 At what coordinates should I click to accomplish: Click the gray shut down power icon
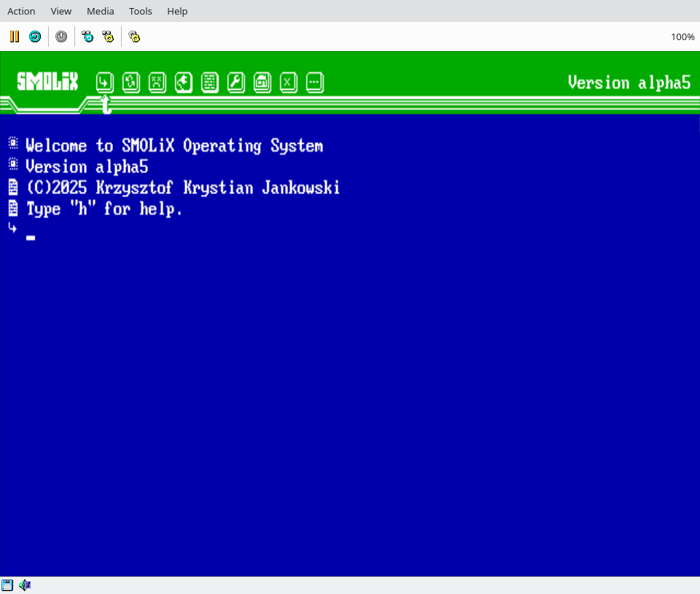(x=61, y=36)
